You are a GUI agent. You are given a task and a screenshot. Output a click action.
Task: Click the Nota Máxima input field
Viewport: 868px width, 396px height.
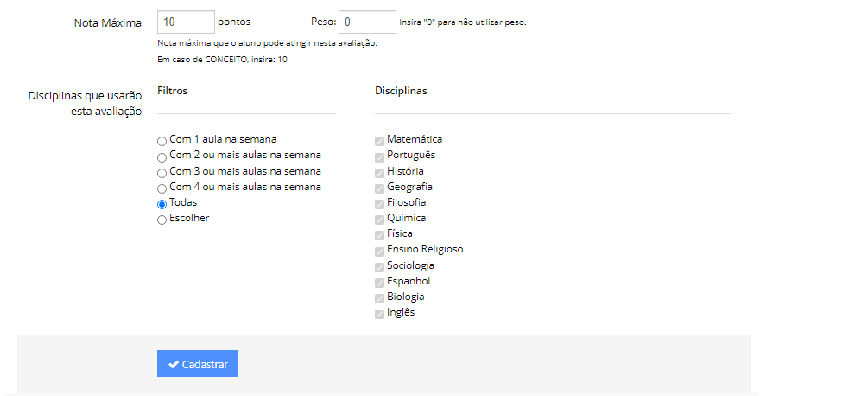click(x=186, y=22)
